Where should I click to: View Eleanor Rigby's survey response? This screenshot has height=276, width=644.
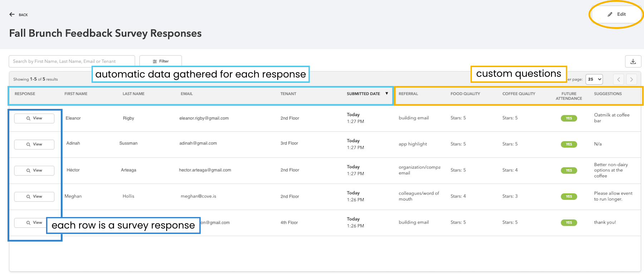(34, 118)
